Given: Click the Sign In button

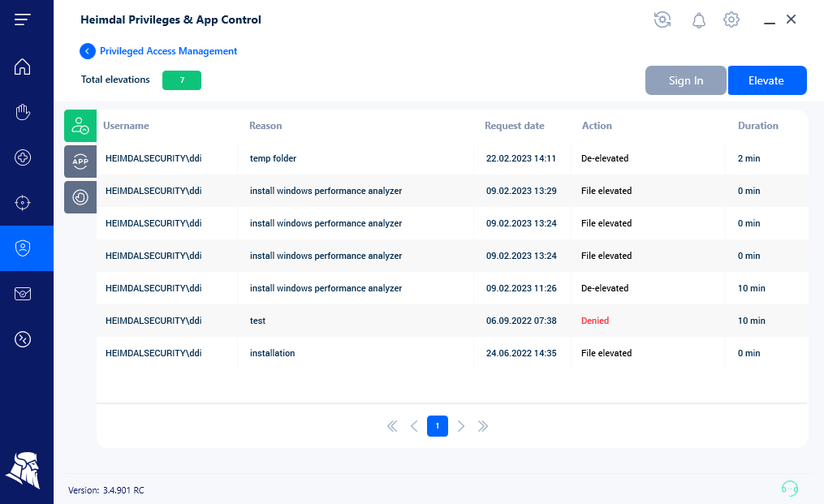Looking at the screenshot, I should coord(686,80).
